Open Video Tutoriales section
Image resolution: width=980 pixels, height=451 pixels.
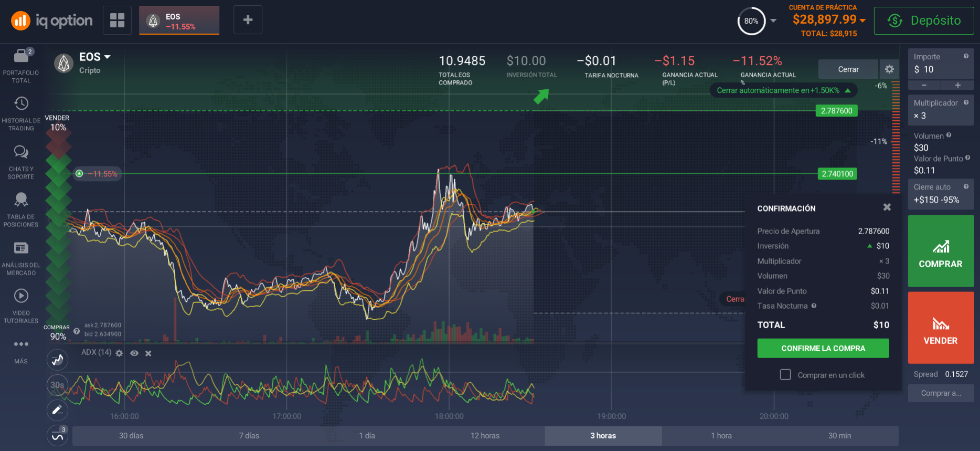(21, 306)
